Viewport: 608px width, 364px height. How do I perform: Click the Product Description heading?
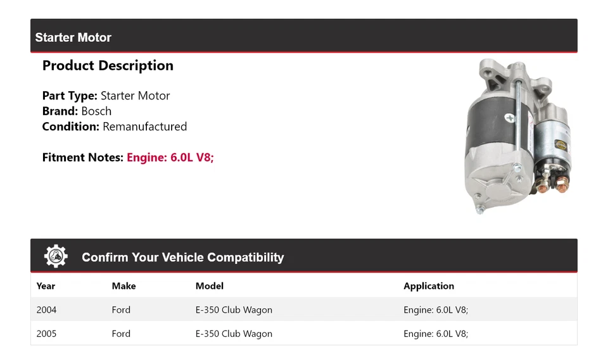point(108,66)
